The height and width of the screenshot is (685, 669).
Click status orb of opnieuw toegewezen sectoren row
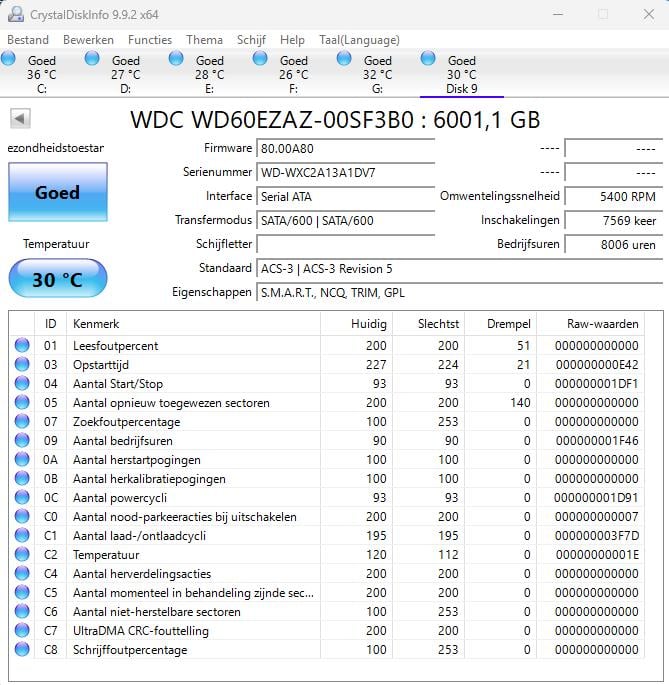[22, 402]
